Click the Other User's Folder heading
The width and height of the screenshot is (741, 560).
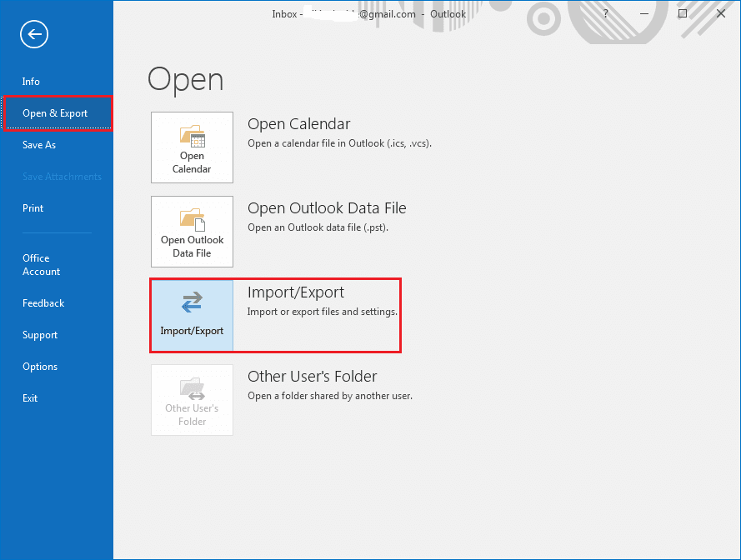click(312, 376)
